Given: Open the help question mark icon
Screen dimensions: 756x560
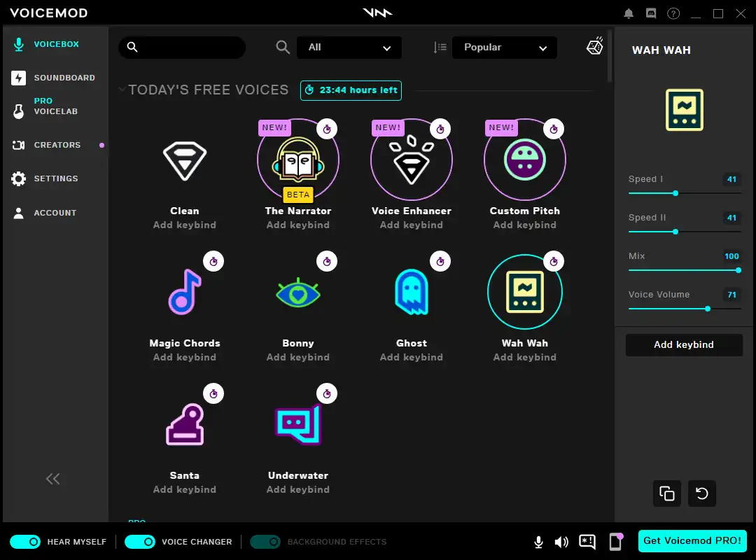Looking at the screenshot, I should pyautogui.click(x=673, y=13).
